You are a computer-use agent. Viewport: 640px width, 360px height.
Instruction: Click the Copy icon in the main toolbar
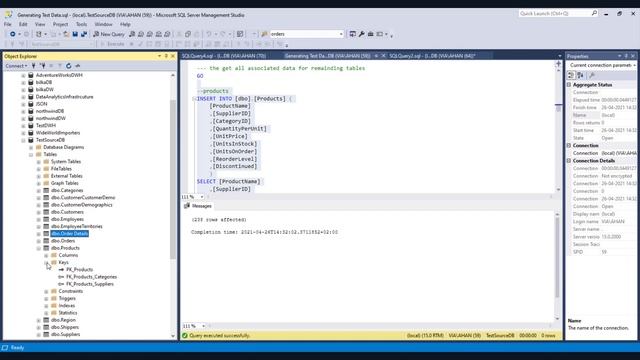coord(188,34)
